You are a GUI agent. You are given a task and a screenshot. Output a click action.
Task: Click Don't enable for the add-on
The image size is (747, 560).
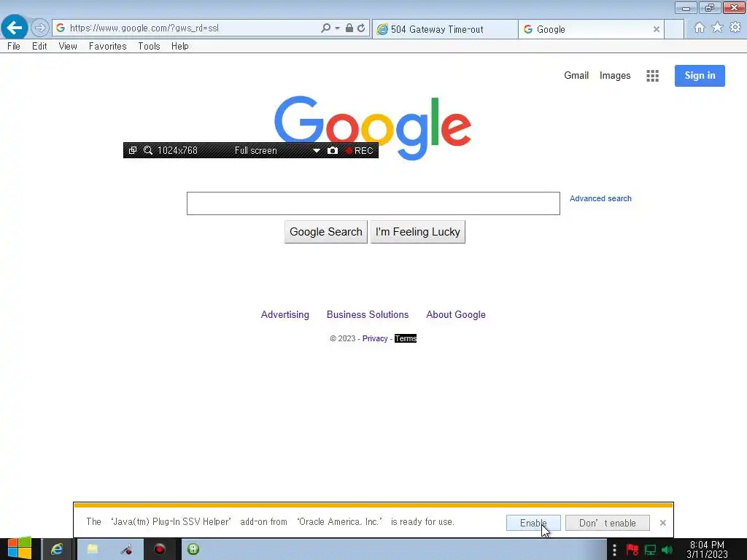click(x=608, y=523)
